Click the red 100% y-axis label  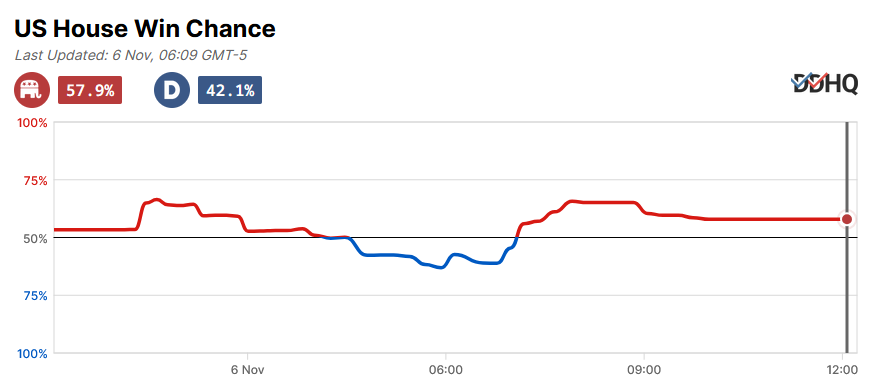coord(34,123)
